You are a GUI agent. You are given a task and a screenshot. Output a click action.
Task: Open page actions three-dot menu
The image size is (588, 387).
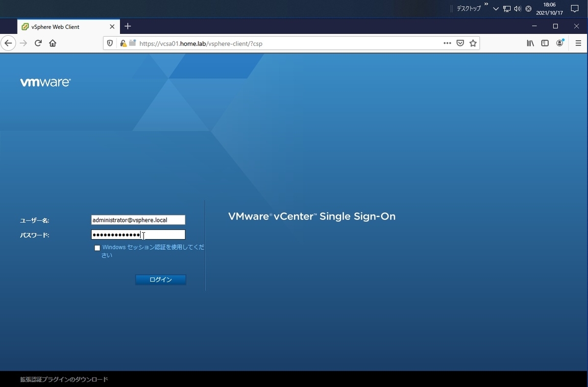coord(447,43)
